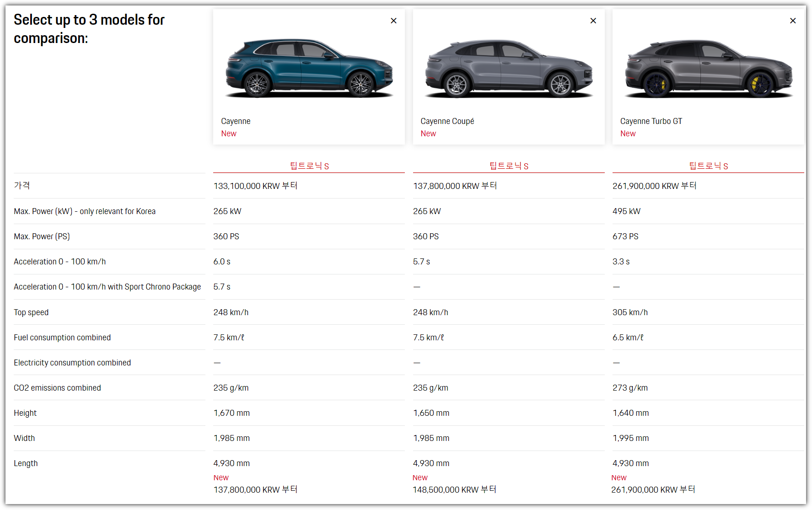Click the 673 PS value

tap(625, 236)
